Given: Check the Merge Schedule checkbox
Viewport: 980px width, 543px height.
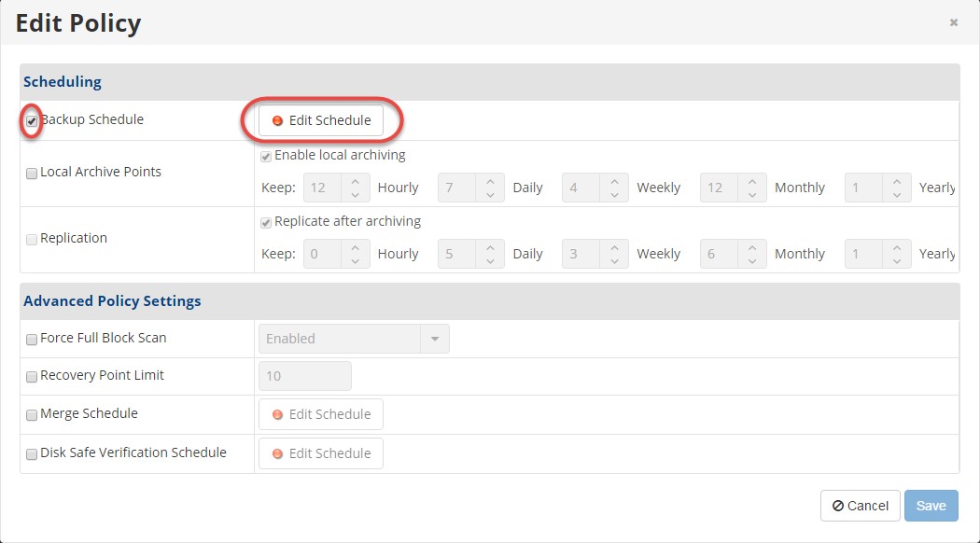Looking at the screenshot, I should tap(31, 415).
